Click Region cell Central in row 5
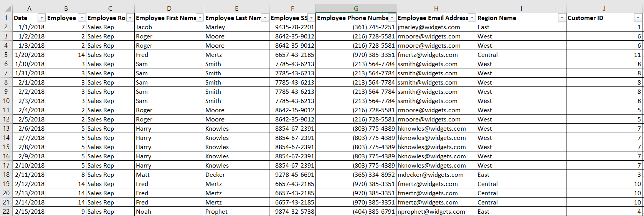 pyautogui.click(x=521, y=55)
